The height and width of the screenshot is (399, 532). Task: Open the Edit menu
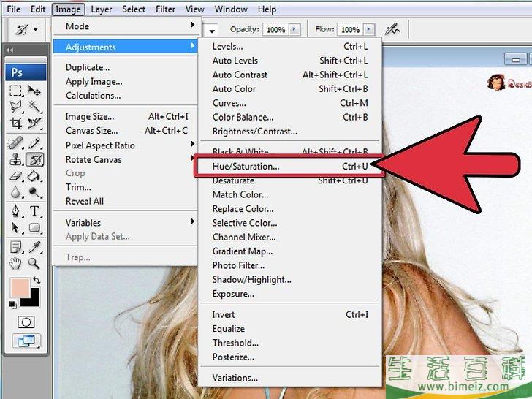[38, 9]
